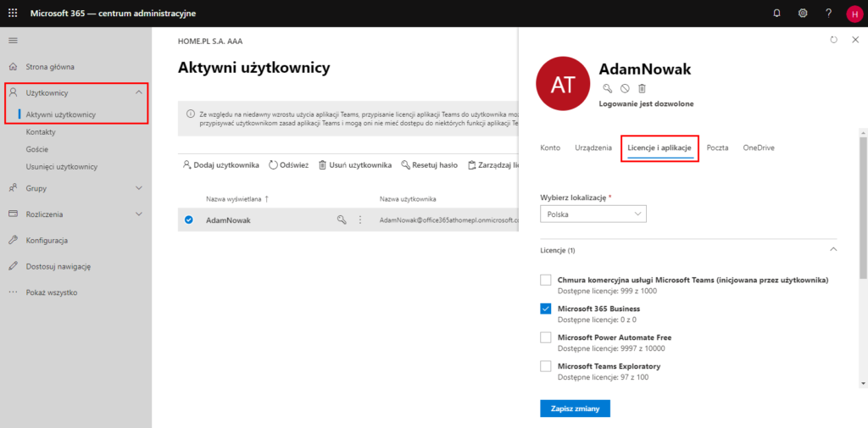Click Resetuj hasło toolbar button
This screenshot has width=868, height=428.
pos(430,165)
